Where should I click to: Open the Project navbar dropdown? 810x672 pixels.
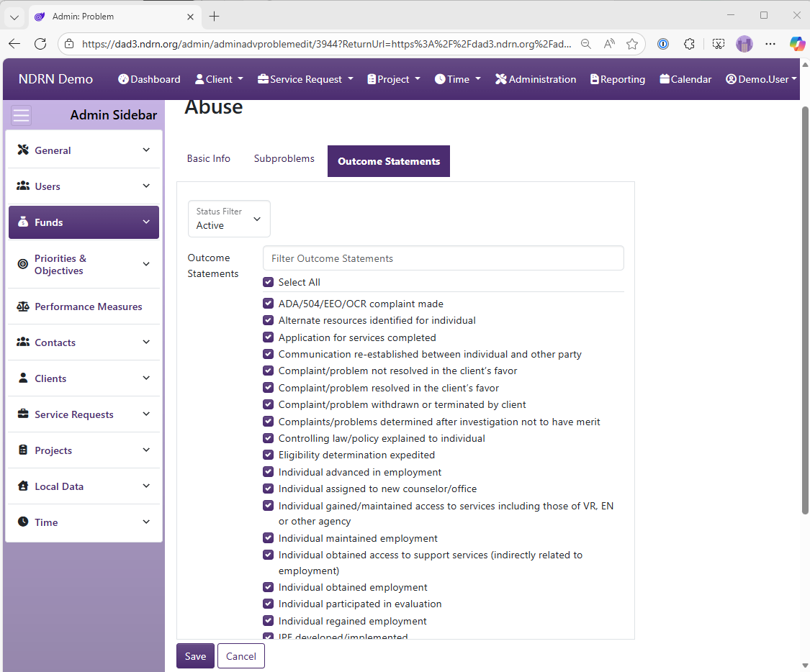pyautogui.click(x=394, y=79)
